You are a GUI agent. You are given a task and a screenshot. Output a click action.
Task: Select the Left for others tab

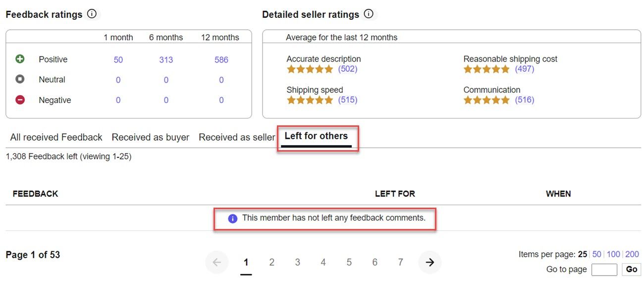pos(316,136)
